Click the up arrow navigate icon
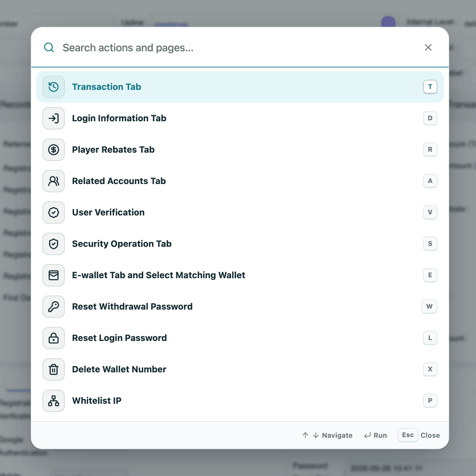Screen dimensions: 476x476 [x=305, y=435]
